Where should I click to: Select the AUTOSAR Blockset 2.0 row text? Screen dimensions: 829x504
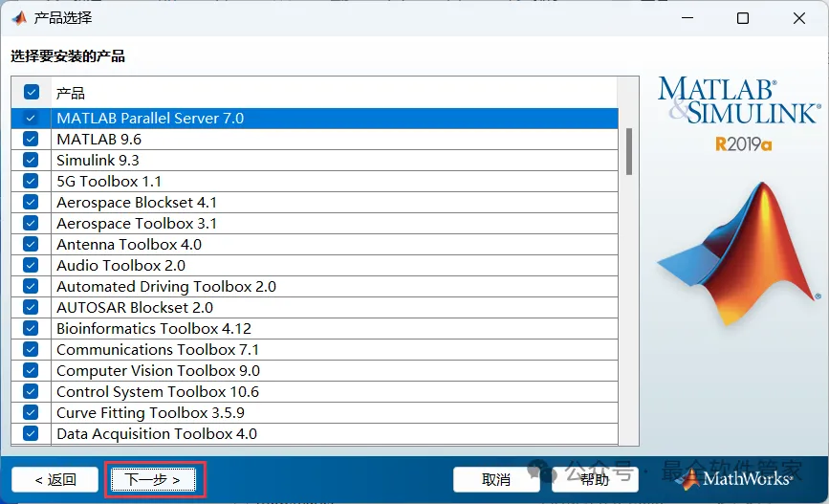(135, 307)
